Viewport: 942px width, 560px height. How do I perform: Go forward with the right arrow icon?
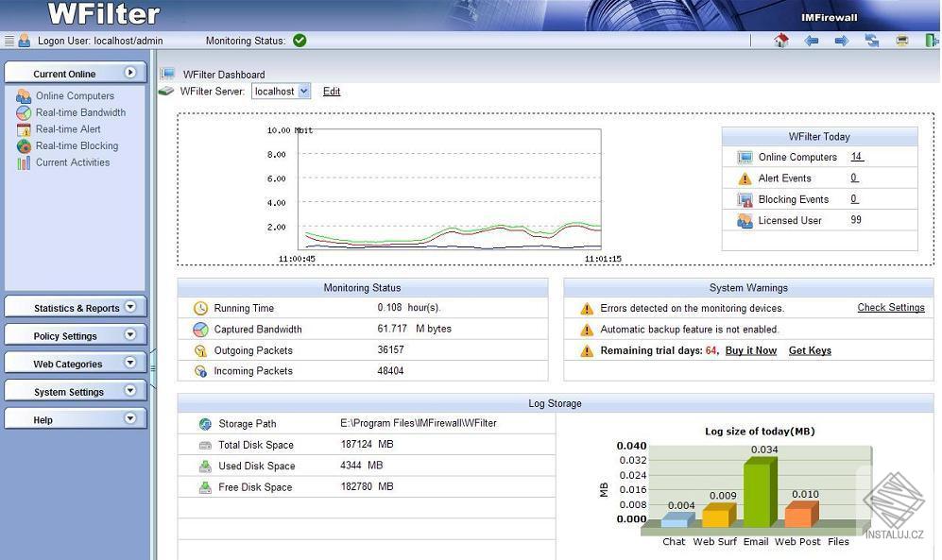tap(842, 41)
